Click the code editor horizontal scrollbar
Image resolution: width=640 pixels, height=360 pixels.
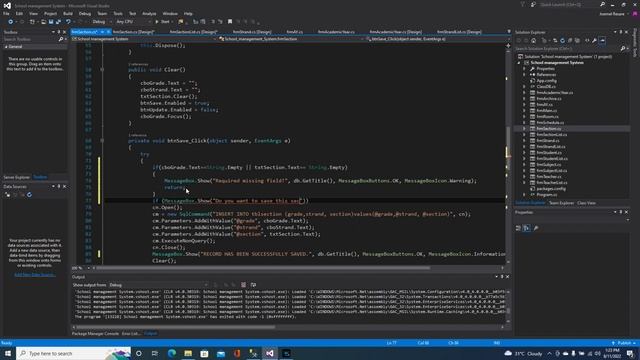(x=263, y=268)
